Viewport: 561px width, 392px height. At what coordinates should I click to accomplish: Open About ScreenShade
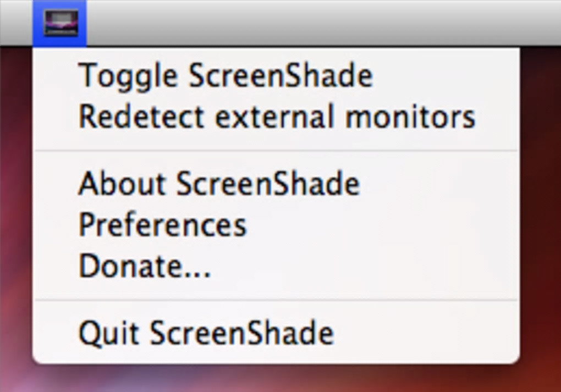coord(219,184)
